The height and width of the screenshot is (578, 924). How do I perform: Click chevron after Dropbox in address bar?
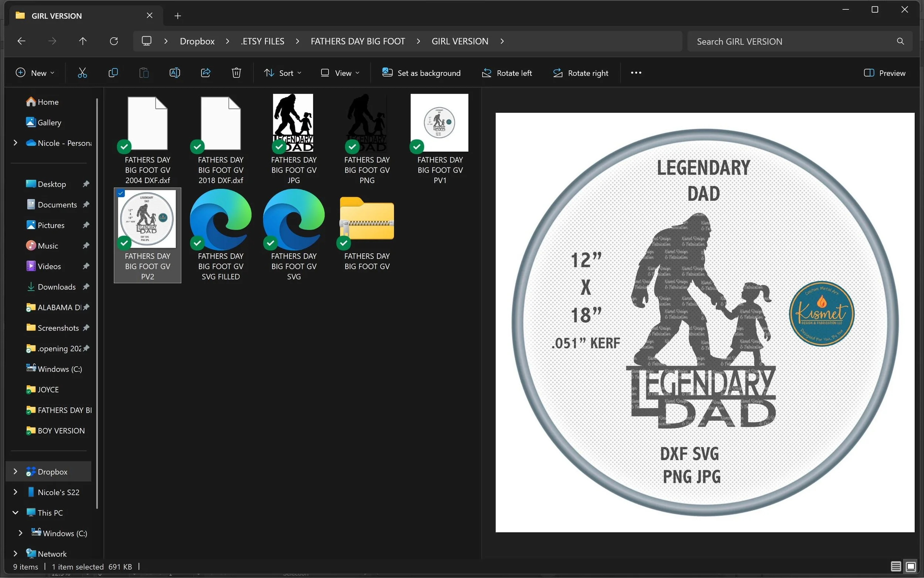[x=228, y=41]
